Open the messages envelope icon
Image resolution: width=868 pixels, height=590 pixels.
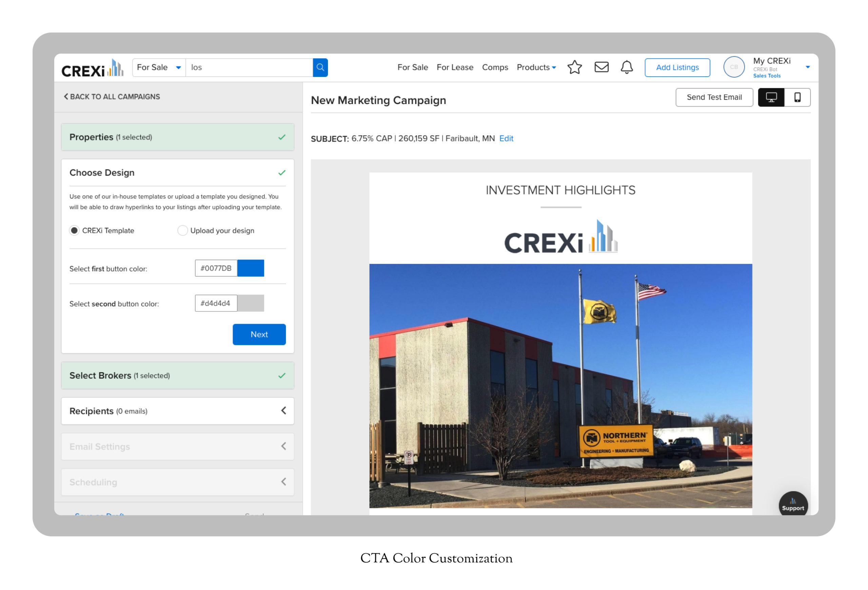pos(601,67)
